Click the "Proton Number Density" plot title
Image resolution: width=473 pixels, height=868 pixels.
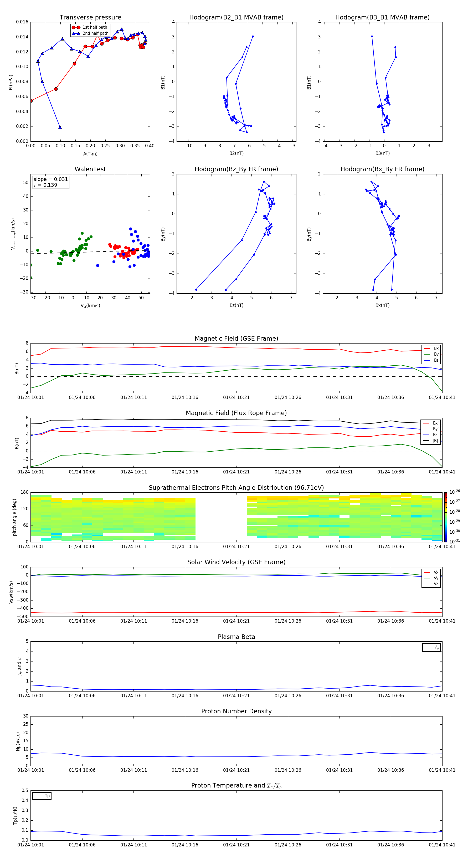coord(236,712)
